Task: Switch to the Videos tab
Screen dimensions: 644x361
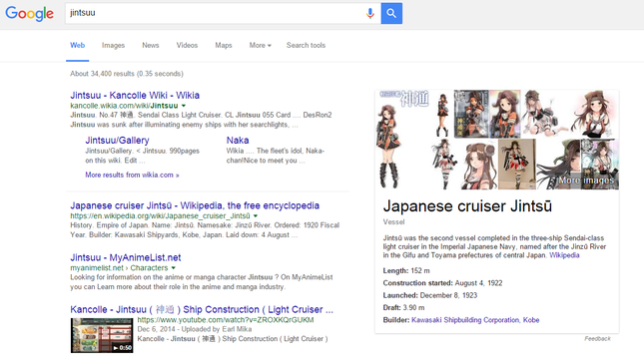Action: [187, 45]
